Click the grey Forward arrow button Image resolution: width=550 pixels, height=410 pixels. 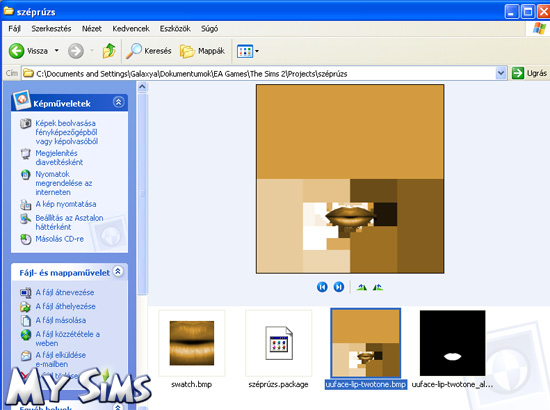75,51
